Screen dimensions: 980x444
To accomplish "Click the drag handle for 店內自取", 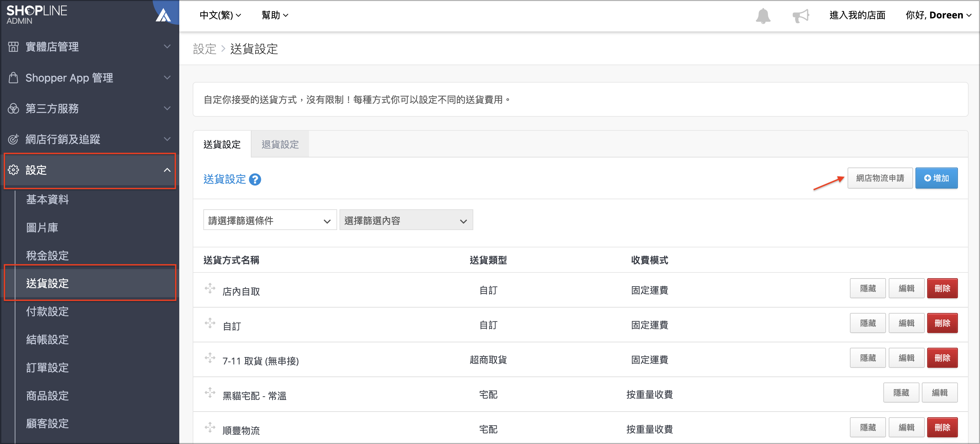I will click(x=210, y=288).
